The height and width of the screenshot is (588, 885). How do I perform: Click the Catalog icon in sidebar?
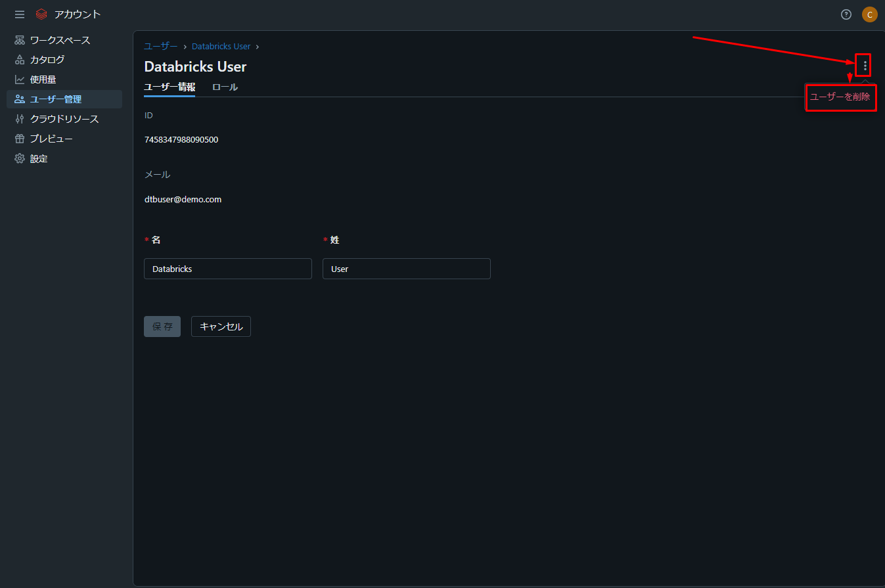pyautogui.click(x=20, y=60)
